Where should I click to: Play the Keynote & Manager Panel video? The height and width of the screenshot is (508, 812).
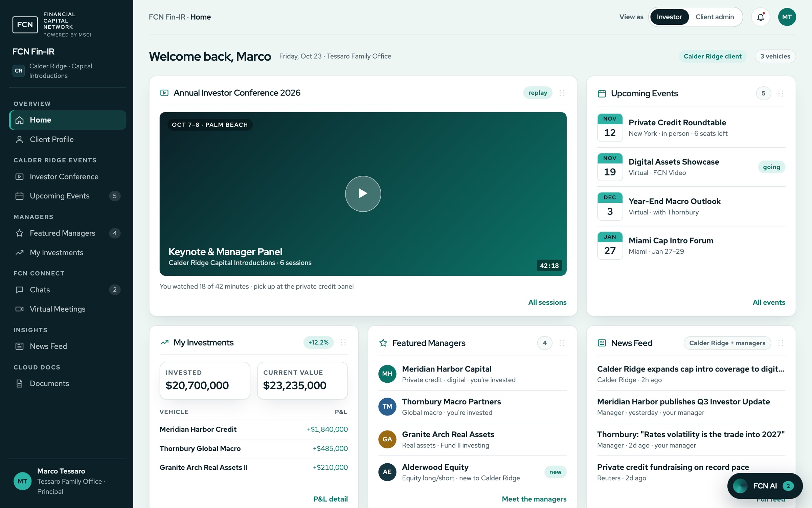[x=363, y=194]
